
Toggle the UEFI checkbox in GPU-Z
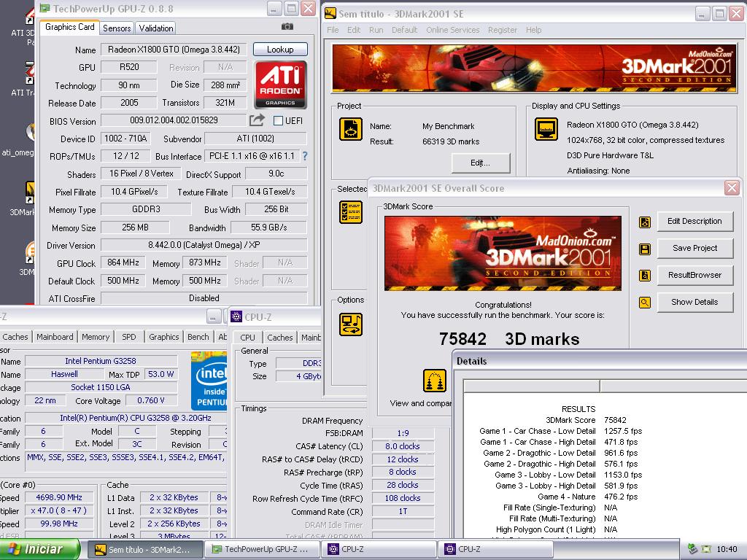278,120
